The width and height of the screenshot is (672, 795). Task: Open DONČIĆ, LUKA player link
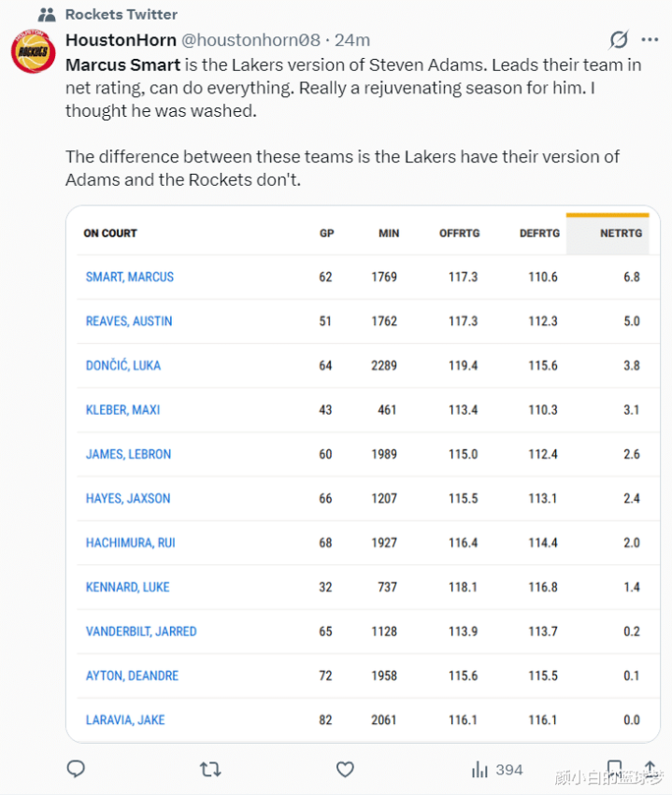coord(123,365)
